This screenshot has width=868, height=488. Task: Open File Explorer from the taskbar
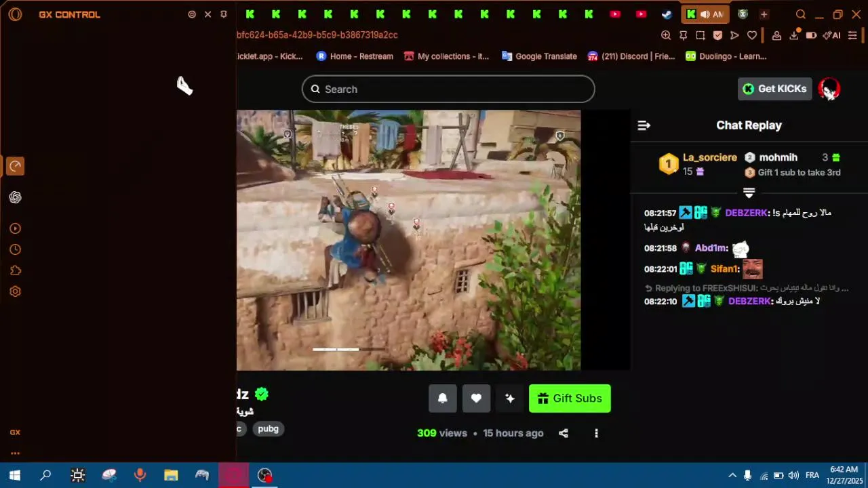pyautogui.click(x=171, y=475)
